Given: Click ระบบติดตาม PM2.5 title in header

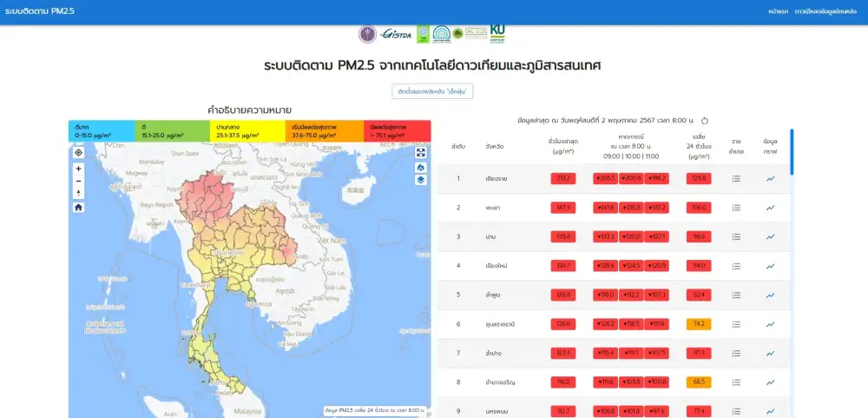Looking at the screenshot, I should coord(40,11).
